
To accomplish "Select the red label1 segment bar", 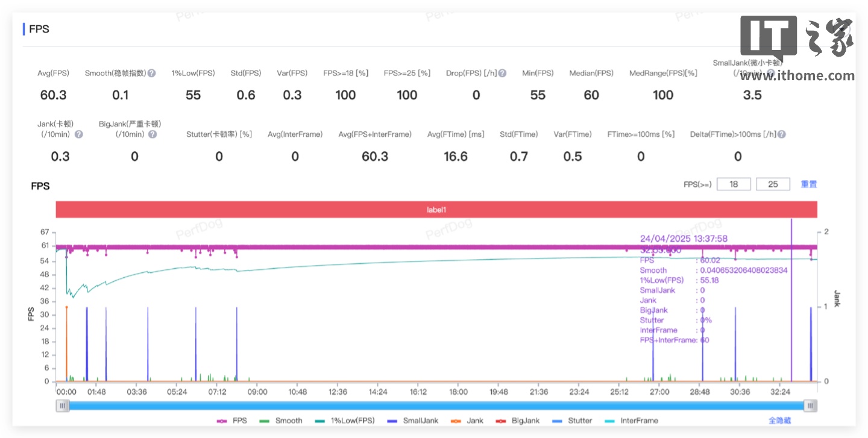I will tap(436, 210).
